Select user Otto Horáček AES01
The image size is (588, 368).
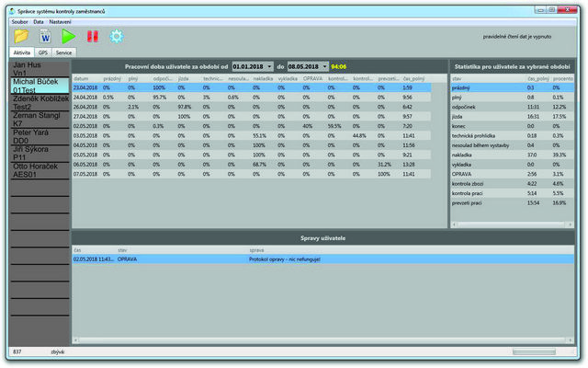pos(40,170)
